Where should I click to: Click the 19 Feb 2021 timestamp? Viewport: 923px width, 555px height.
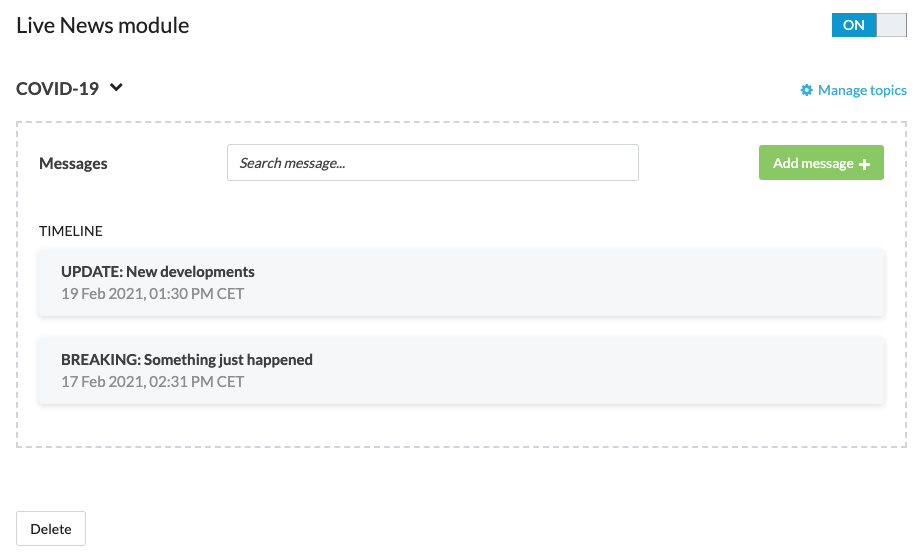(x=152, y=294)
